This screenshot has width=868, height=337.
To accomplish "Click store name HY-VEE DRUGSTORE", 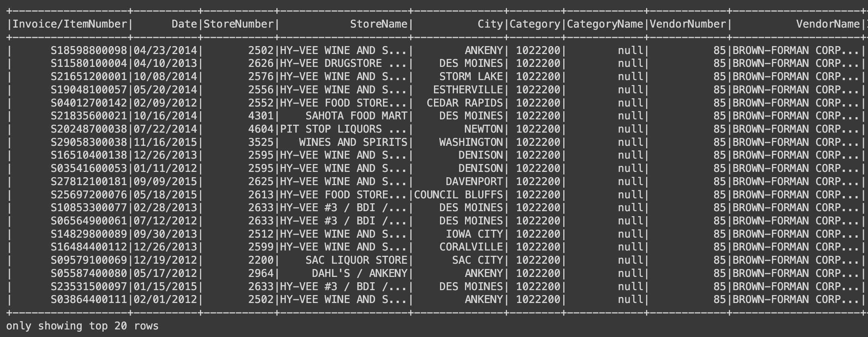I will [344, 63].
